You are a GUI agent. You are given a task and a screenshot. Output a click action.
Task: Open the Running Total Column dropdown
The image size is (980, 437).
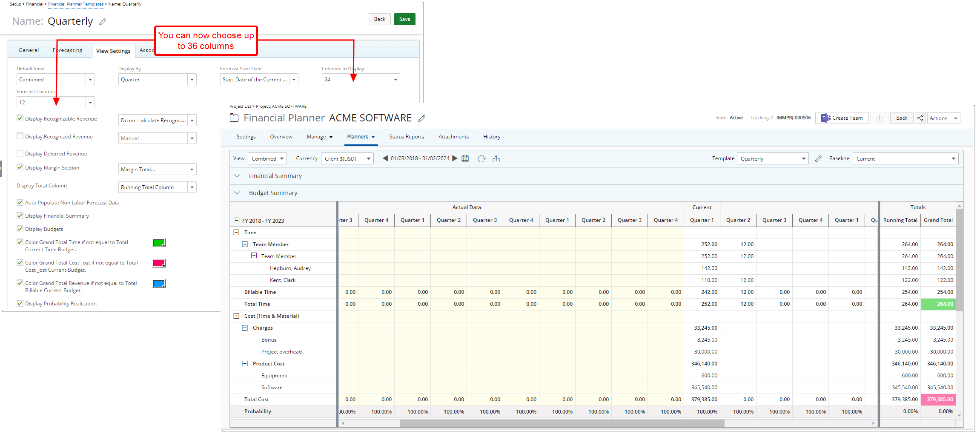[x=157, y=187]
